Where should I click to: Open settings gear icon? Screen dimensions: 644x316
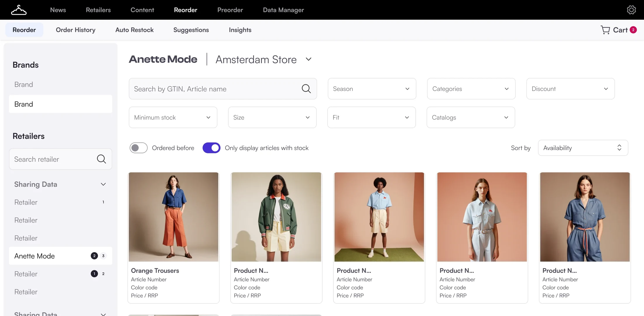point(631,10)
